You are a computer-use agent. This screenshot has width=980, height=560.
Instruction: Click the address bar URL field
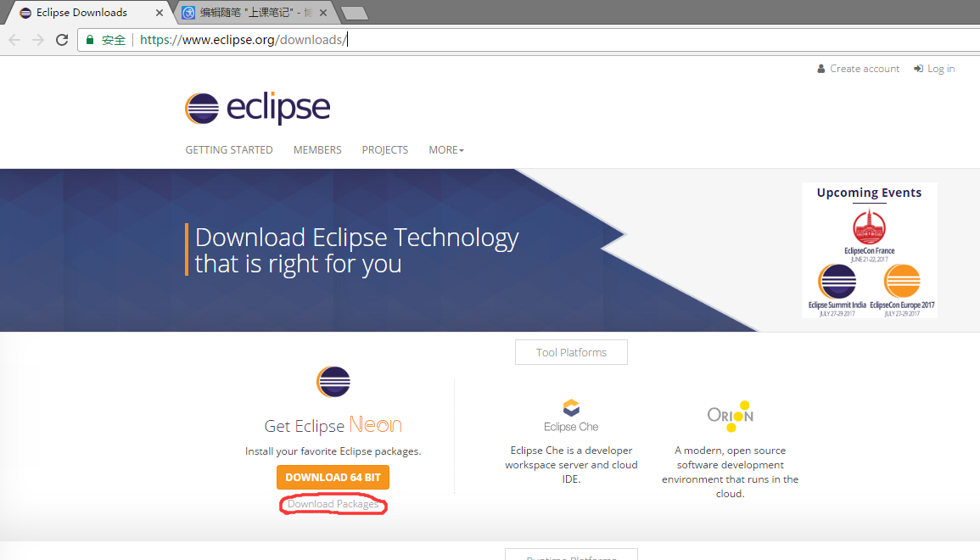(x=528, y=40)
